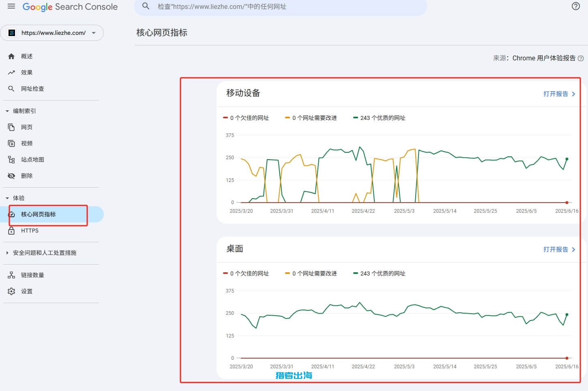
Task: Click 打开报告 for 移动设备
Action: 556,94
